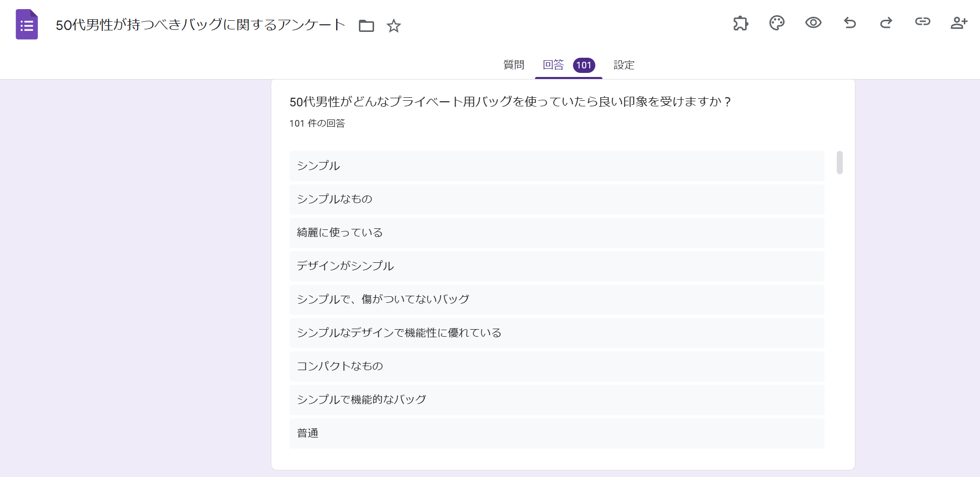The image size is (980, 477).
Task: Select the response 'シンプル'
Action: point(557,166)
